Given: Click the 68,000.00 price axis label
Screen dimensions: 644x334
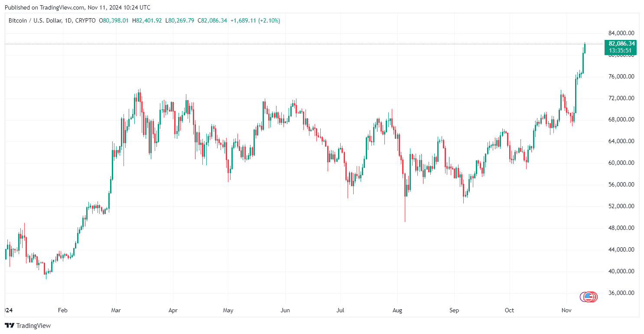Looking at the screenshot, I should pyautogui.click(x=621, y=120).
